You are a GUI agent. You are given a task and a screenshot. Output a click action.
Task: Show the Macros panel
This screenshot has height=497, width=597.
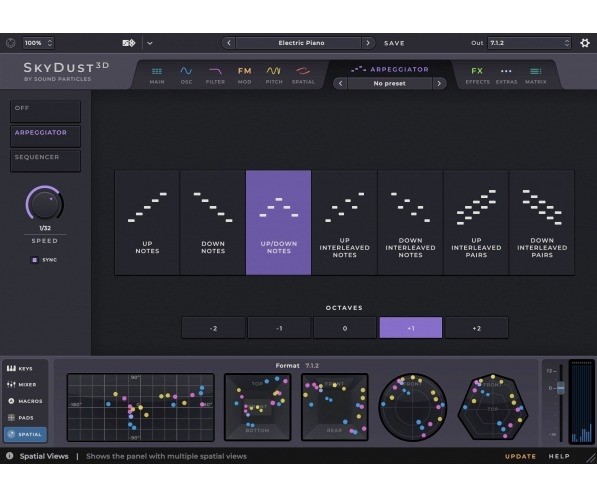[x=26, y=401]
